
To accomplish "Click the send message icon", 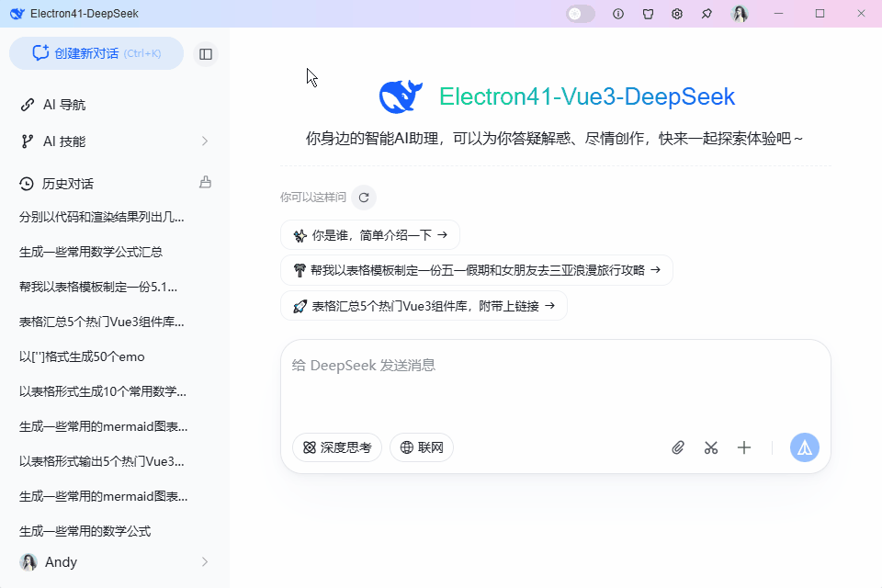I will click(804, 447).
